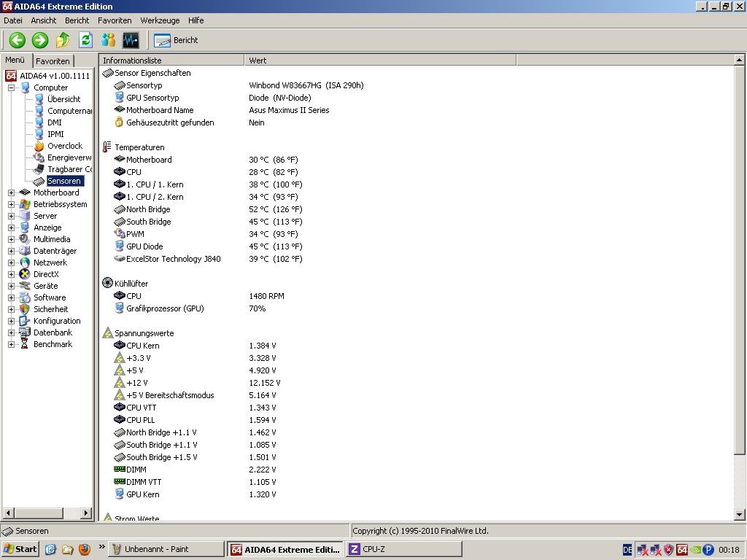Select IPMI in the tree
747x560 pixels.
(x=55, y=134)
